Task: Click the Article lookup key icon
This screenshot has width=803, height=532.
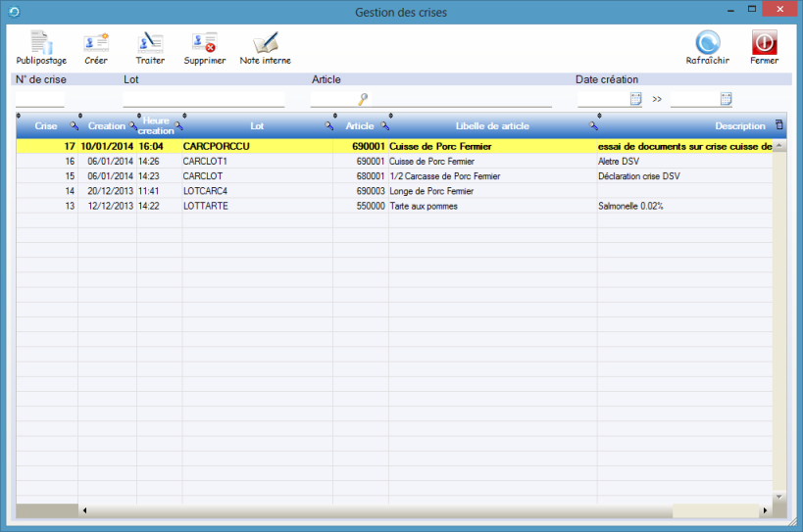Action: [x=363, y=99]
